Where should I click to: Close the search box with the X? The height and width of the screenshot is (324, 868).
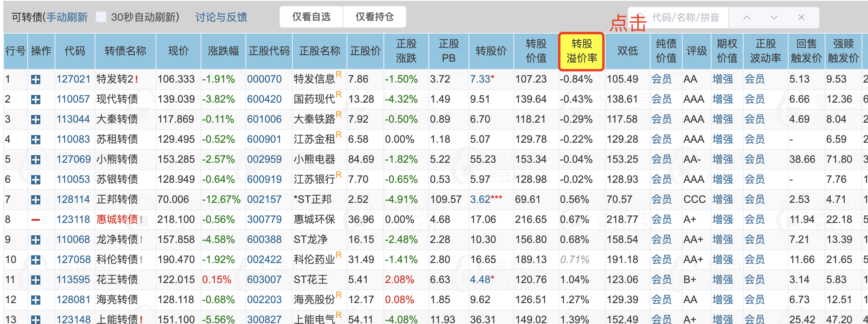(801, 17)
